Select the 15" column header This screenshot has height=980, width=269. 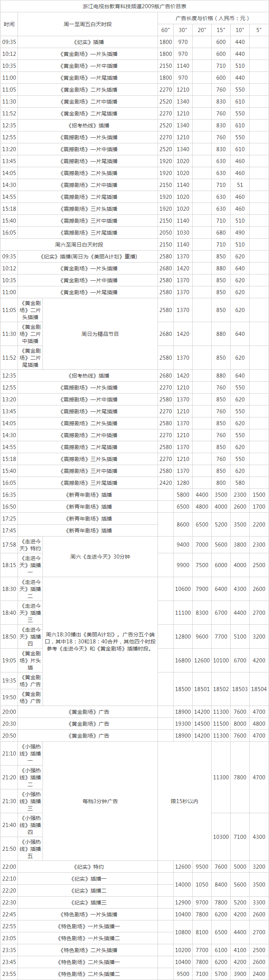coord(221,30)
